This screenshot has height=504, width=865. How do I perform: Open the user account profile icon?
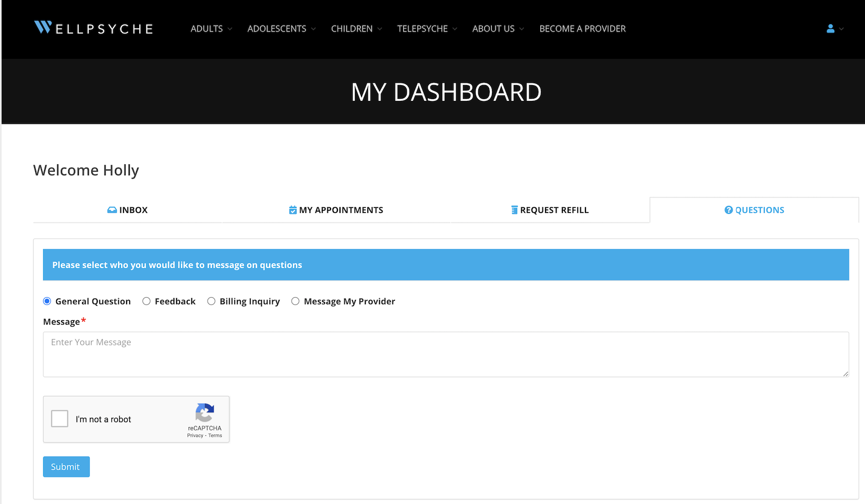click(830, 29)
